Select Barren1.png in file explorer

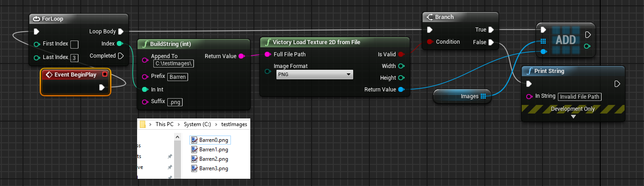click(x=210, y=150)
